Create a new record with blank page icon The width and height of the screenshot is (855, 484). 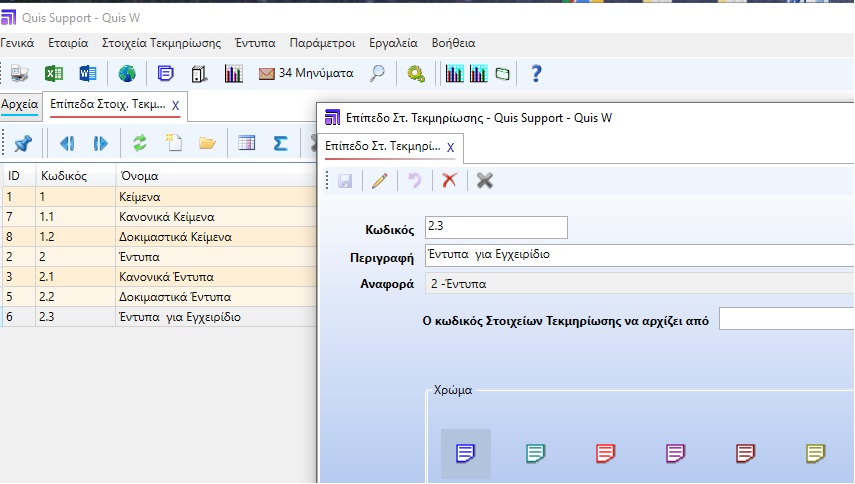(x=173, y=143)
